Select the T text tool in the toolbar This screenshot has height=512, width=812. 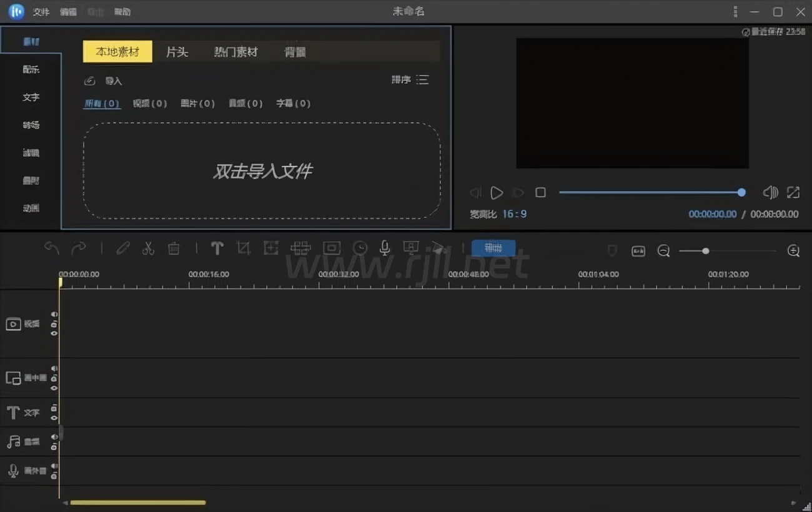click(217, 249)
